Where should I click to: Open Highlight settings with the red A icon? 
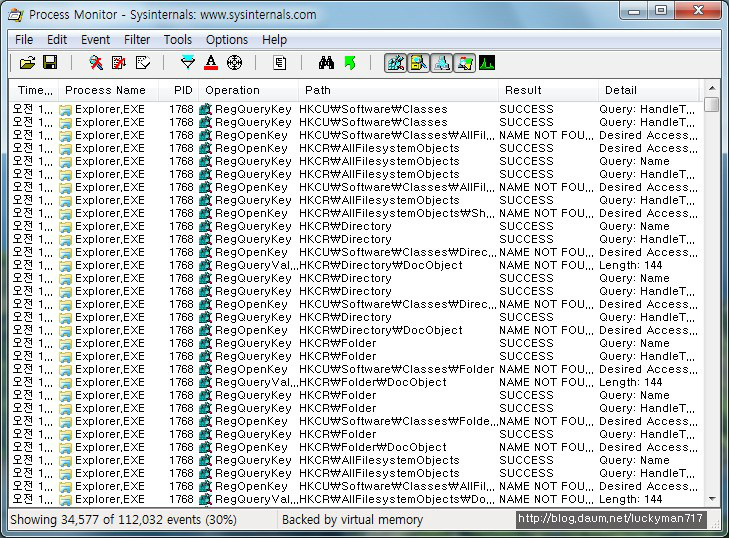point(211,63)
